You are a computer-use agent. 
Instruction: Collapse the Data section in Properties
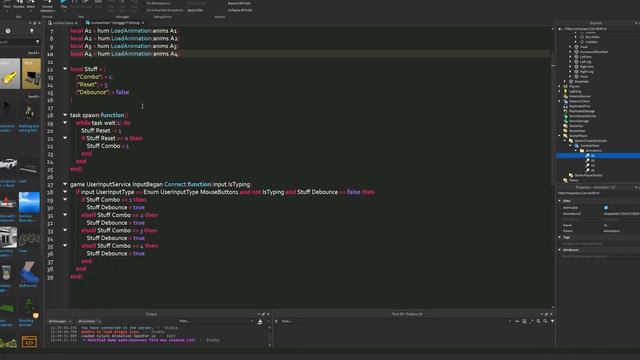560,201
